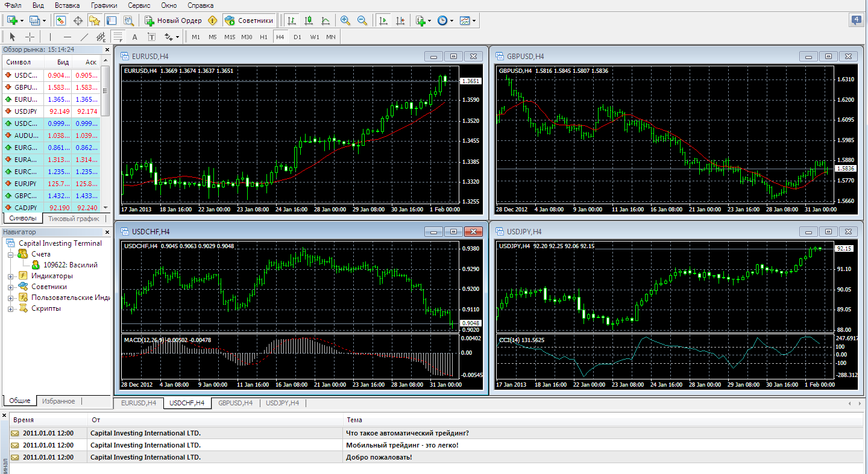Open the Indicators list icon
The image size is (868, 474).
point(421,20)
